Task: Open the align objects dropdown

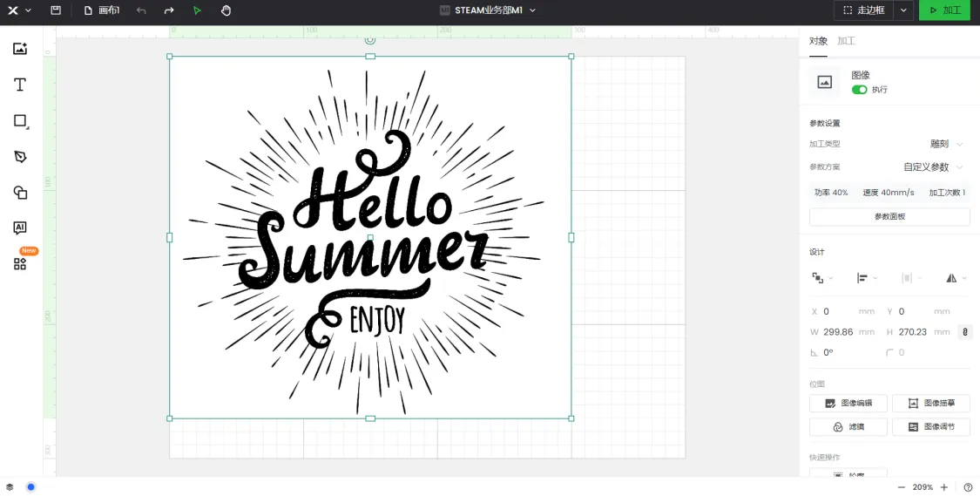Action: point(866,278)
